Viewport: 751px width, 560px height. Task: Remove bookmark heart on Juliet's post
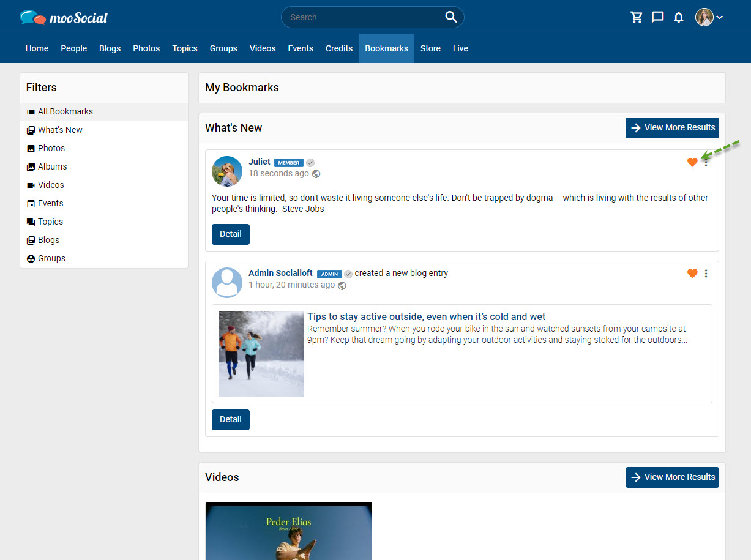tap(692, 162)
